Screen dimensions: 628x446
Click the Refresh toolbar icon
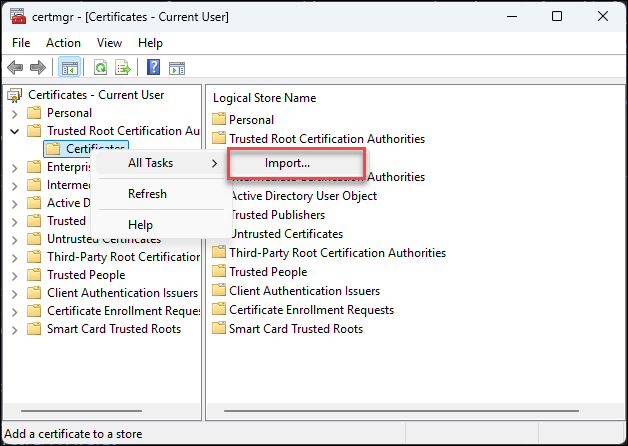click(x=101, y=67)
